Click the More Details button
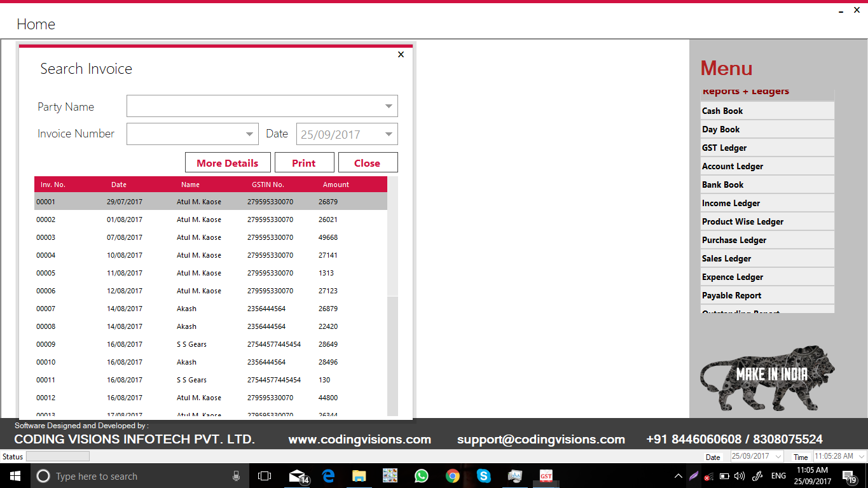The image size is (868, 488). (x=227, y=162)
